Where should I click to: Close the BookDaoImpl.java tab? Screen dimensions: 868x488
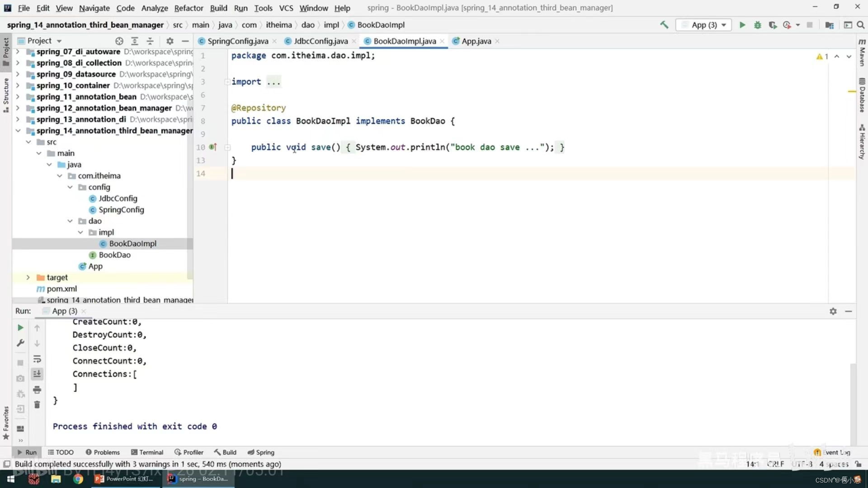tap(442, 41)
